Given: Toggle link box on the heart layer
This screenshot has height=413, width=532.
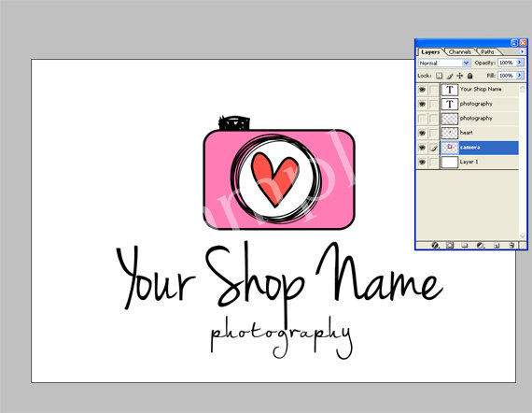Looking at the screenshot, I should pos(434,133).
